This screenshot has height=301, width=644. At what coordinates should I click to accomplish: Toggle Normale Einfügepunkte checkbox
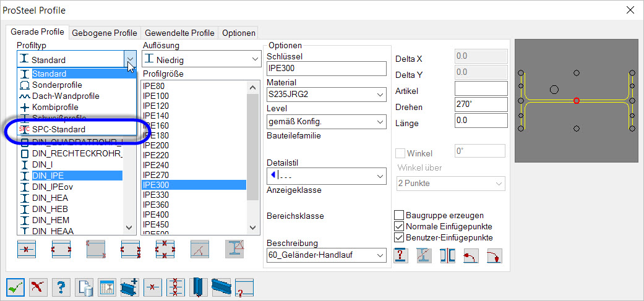398,226
